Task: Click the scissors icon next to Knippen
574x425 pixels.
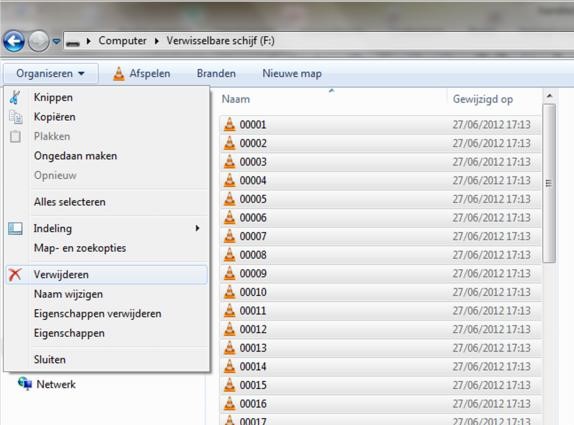Action: [15, 97]
